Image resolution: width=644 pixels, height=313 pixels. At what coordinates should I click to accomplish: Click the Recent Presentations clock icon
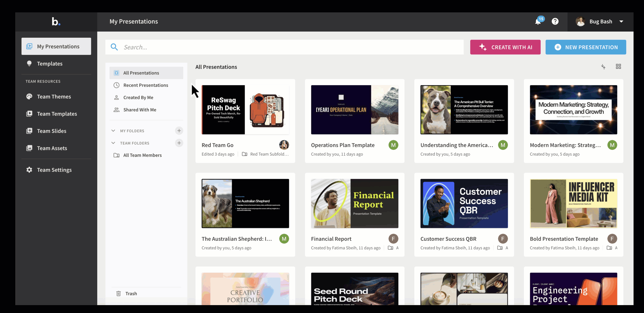point(116,85)
